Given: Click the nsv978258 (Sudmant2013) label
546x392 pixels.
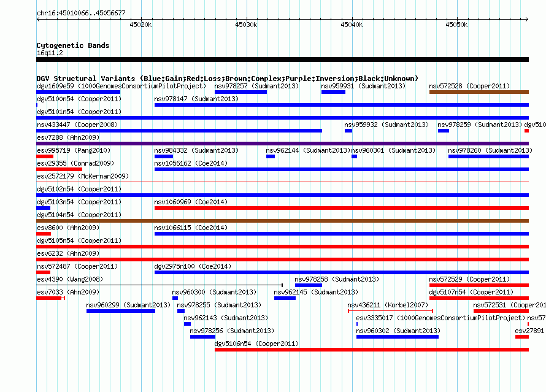Looking at the screenshot, I should pos(337,279).
